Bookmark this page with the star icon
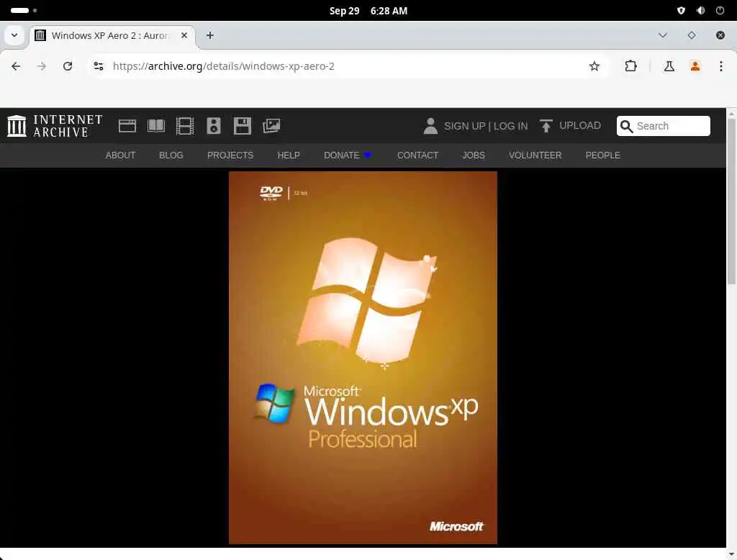Image resolution: width=737 pixels, height=560 pixels. (x=594, y=66)
